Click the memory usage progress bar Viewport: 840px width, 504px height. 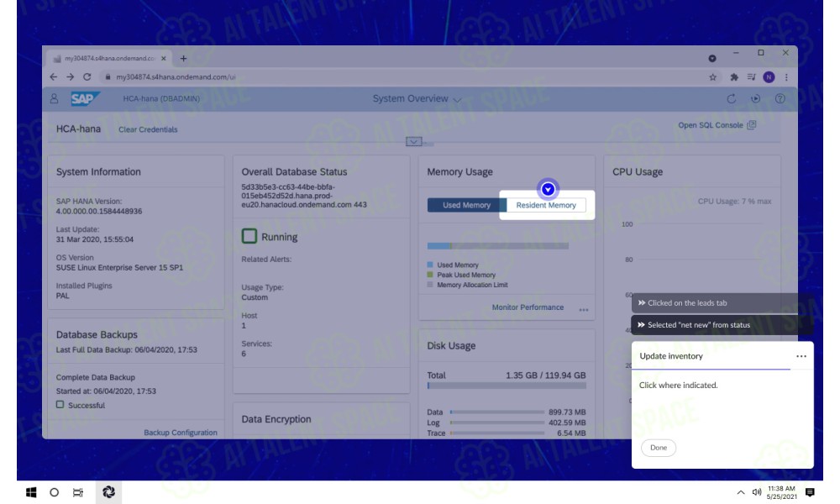click(497, 246)
